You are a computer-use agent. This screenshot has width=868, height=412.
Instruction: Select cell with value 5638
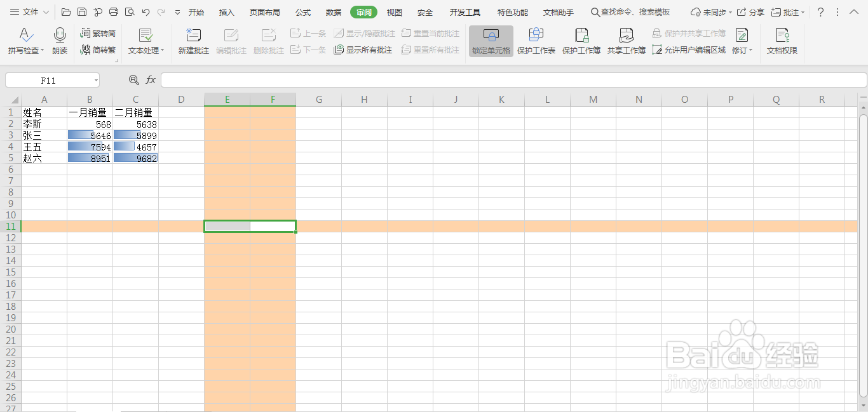click(135, 124)
